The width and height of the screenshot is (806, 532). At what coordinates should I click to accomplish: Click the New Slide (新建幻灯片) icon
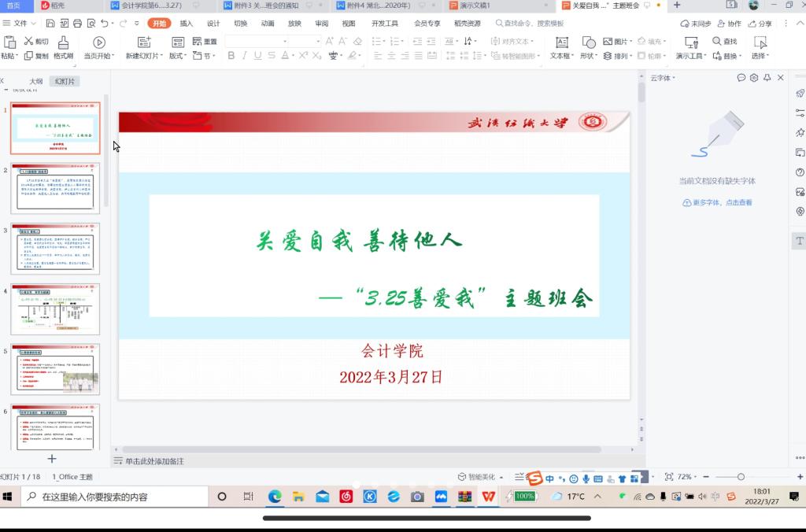click(144, 42)
